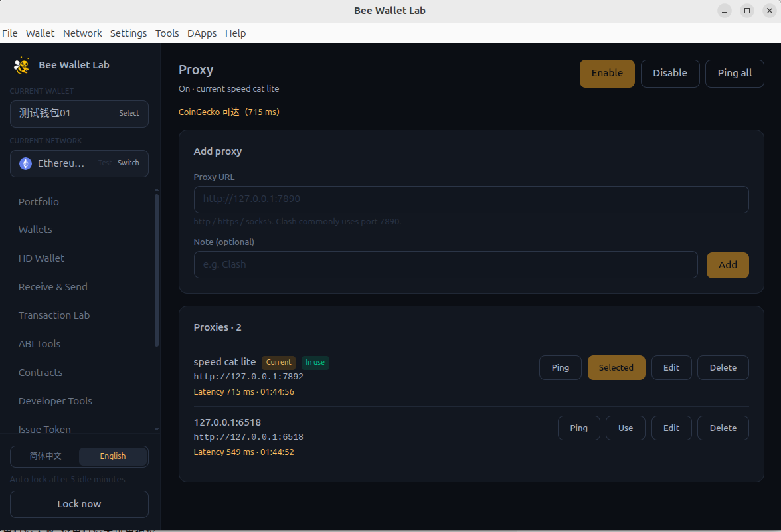
Task: Enable the proxy with the Enable button
Action: tap(607, 73)
